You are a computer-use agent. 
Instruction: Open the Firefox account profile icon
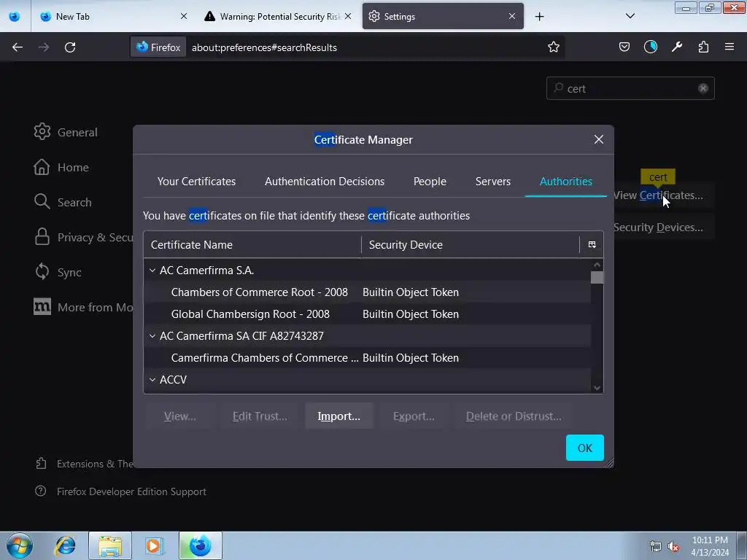pyautogui.click(x=650, y=47)
